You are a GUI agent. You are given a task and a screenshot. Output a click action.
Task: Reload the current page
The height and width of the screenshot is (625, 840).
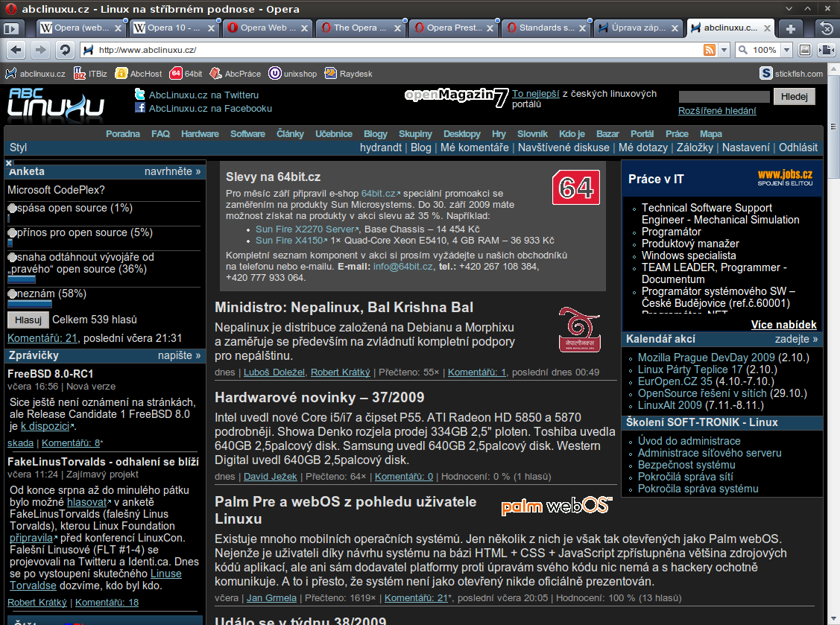(x=65, y=51)
